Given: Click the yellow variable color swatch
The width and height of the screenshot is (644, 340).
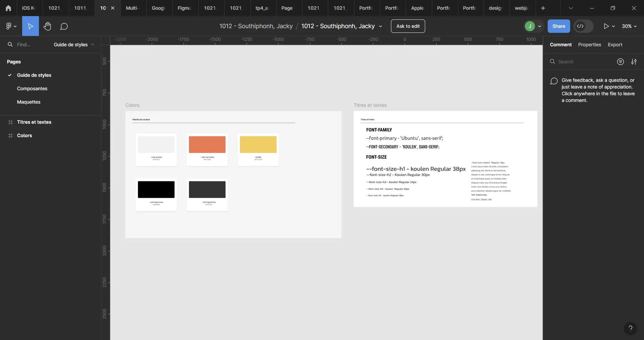Looking at the screenshot, I should pyautogui.click(x=258, y=145).
